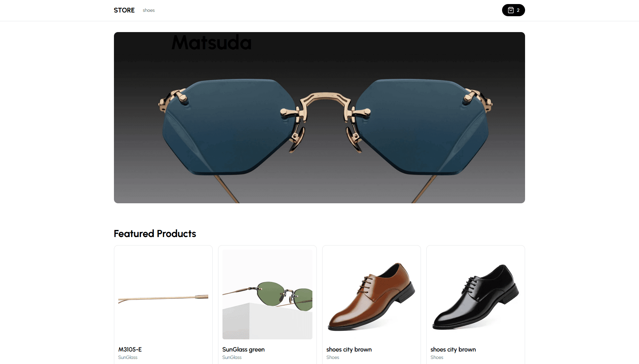Click shoes city brown title under brown shoe

pos(349,349)
